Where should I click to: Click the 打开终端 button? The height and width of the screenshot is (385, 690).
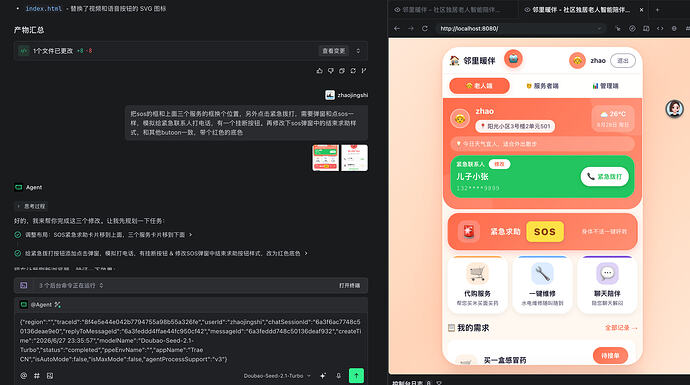coord(349,285)
